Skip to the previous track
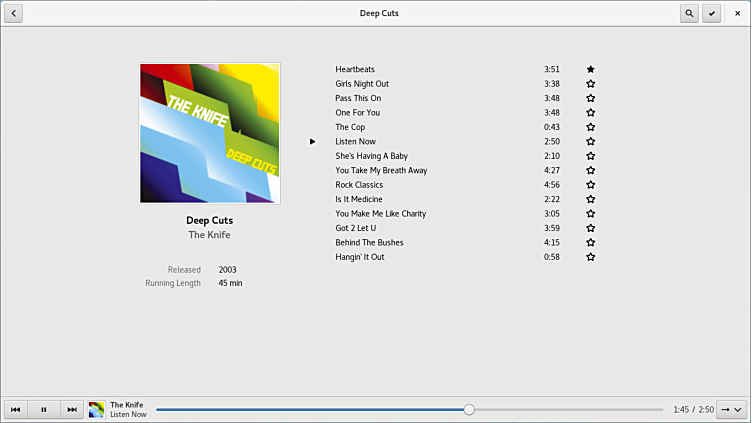Screen dimensions: 752x423 (16, 409)
